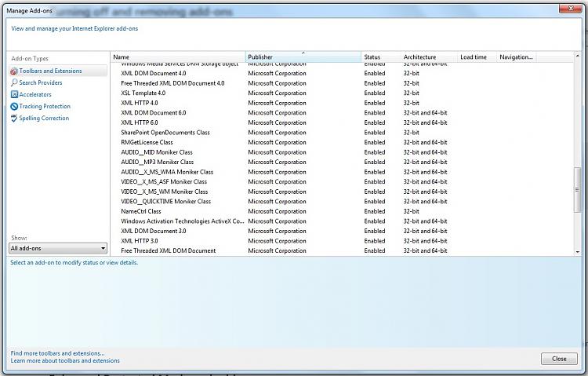The width and height of the screenshot is (588, 376).
Task: Open Tracking Protection add-on type
Action: coord(45,106)
